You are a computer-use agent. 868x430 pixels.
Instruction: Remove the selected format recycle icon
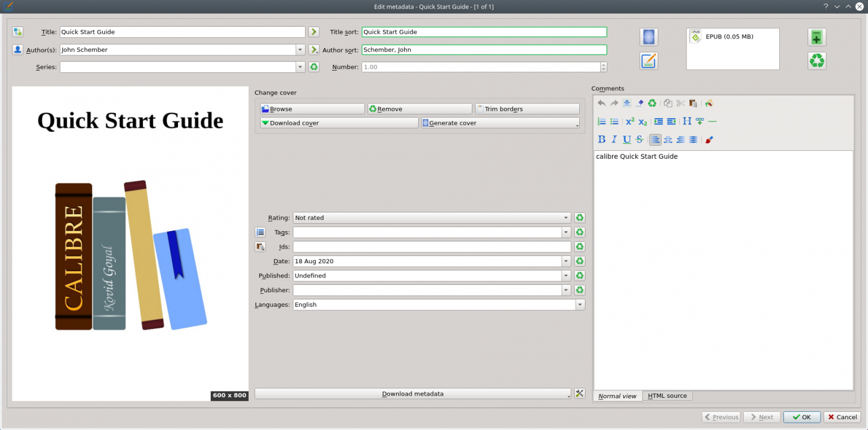817,60
